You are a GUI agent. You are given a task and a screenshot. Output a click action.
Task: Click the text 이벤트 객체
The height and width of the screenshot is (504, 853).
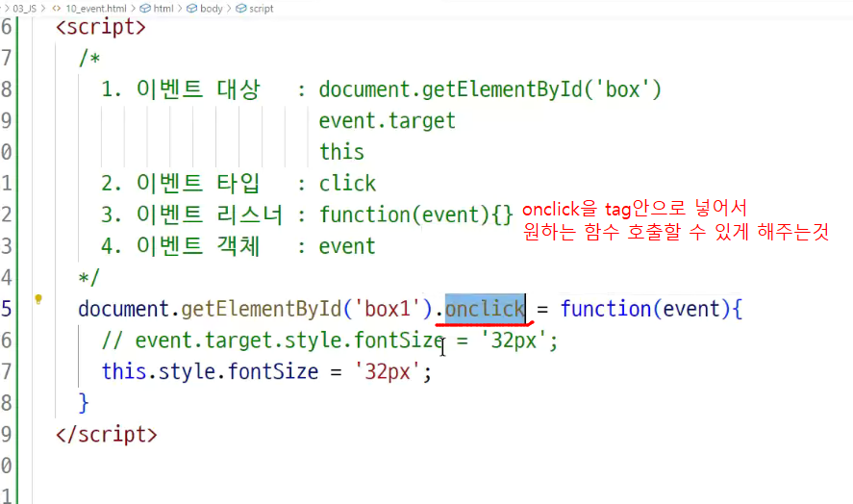click(198, 246)
